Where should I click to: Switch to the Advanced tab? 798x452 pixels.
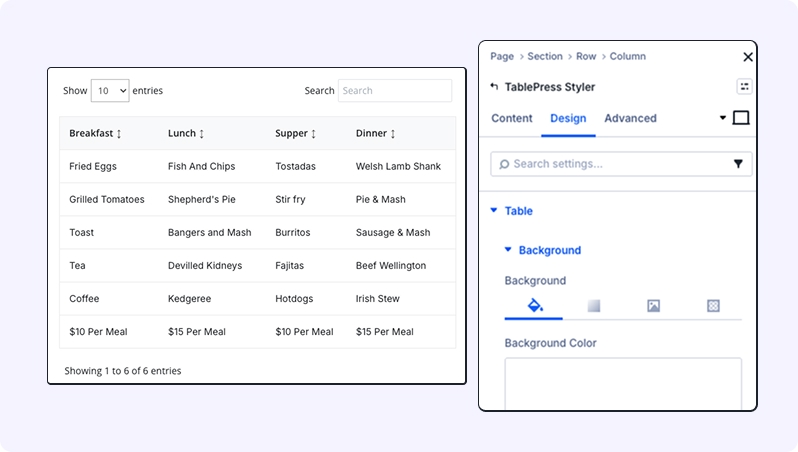click(630, 118)
